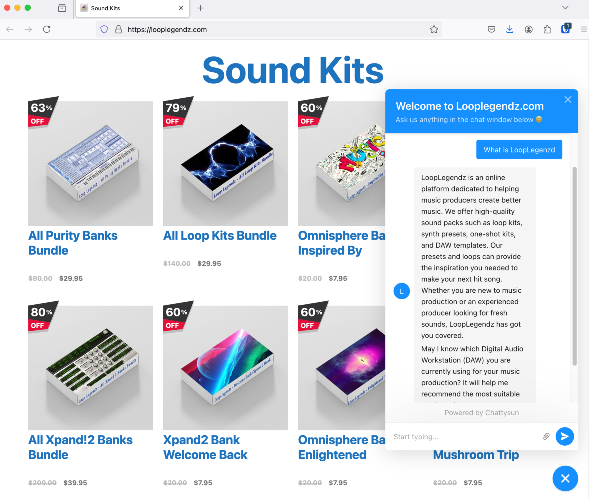
Task: Click the tracking protection shield icon
Action: 104,29
